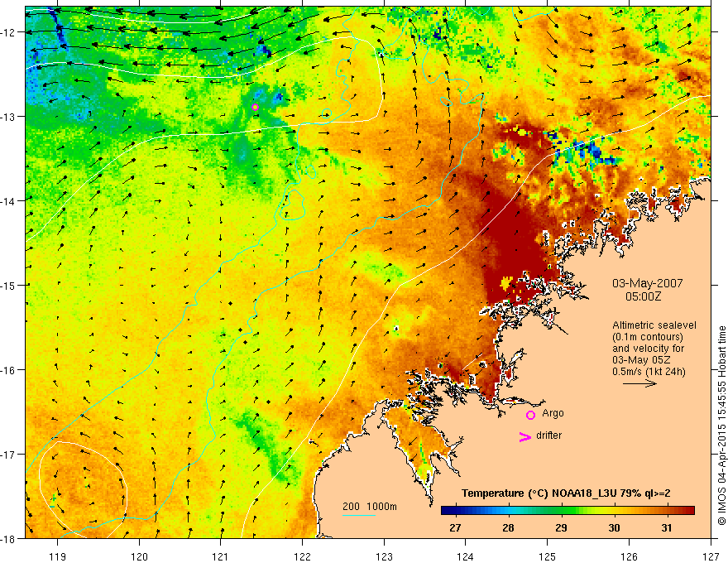Click the color bar value 31
The width and height of the screenshot is (728, 563).
click(667, 527)
